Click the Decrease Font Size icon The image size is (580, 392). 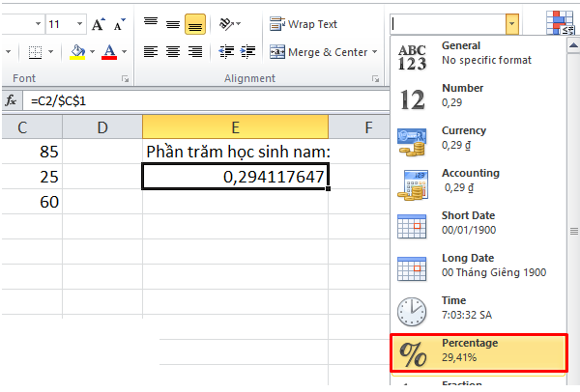(x=120, y=24)
